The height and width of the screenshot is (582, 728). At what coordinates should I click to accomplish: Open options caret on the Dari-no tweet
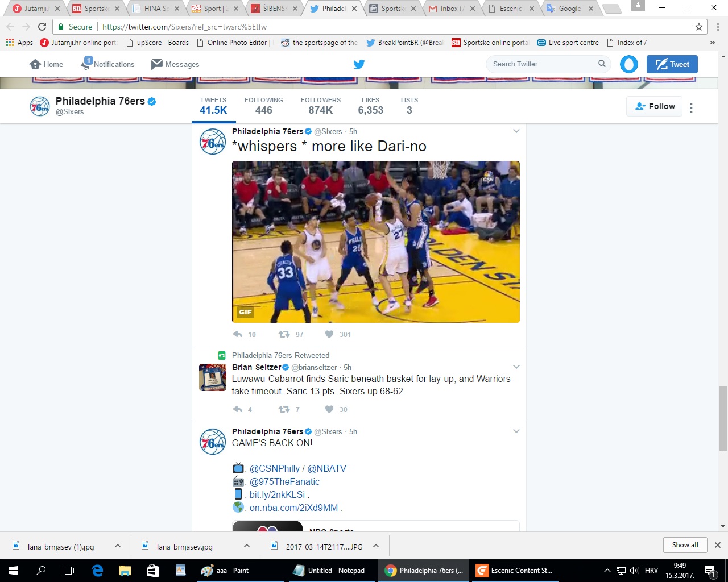click(516, 131)
